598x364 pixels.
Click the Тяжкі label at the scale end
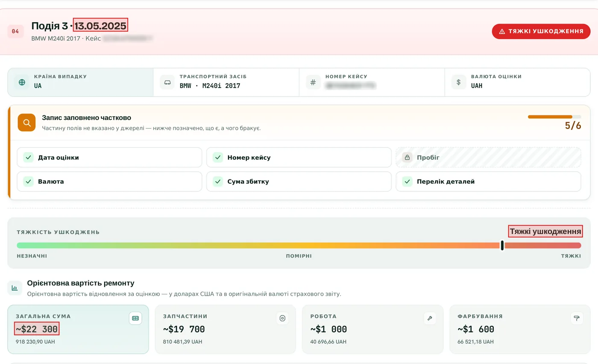571,256
